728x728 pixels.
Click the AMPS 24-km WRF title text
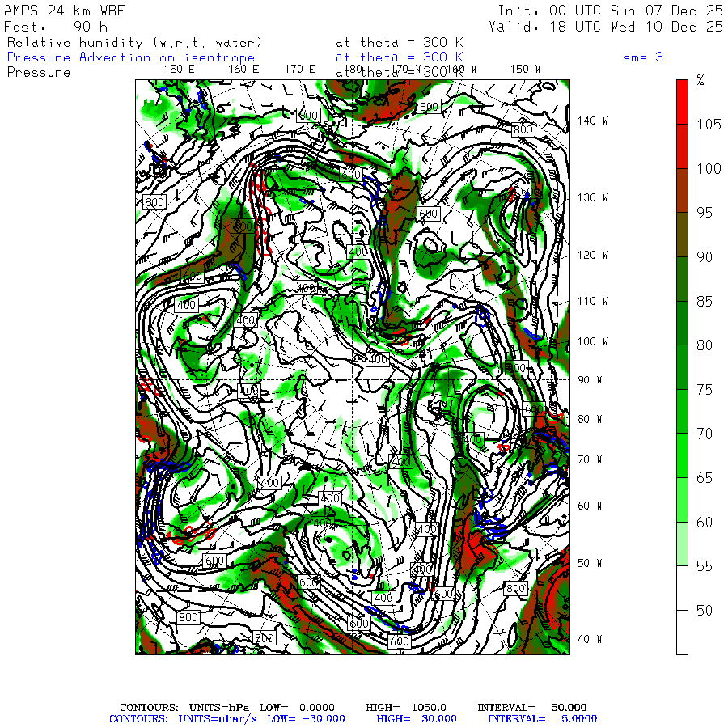click(61, 11)
